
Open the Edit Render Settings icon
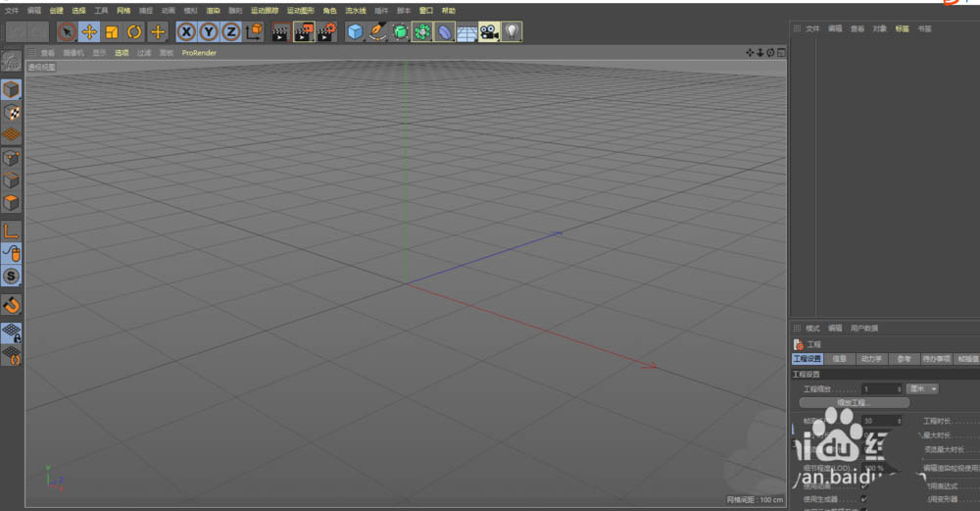326,32
